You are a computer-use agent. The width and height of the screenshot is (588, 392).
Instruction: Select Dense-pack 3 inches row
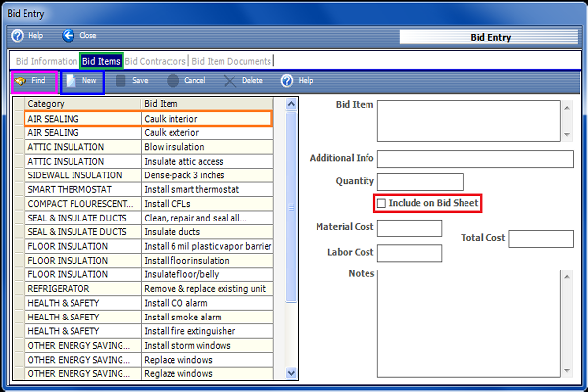click(x=149, y=175)
